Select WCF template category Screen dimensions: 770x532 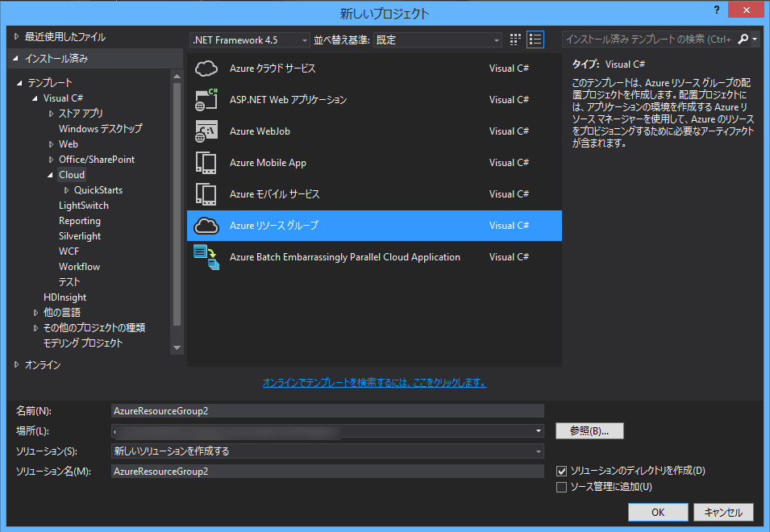pyautogui.click(x=69, y=251)
